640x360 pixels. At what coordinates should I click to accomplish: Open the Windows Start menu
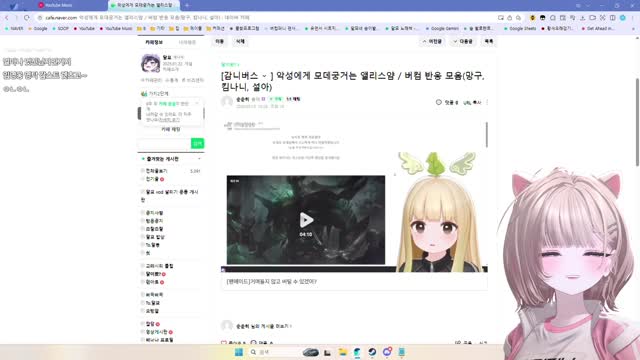(x=239, y=352)
